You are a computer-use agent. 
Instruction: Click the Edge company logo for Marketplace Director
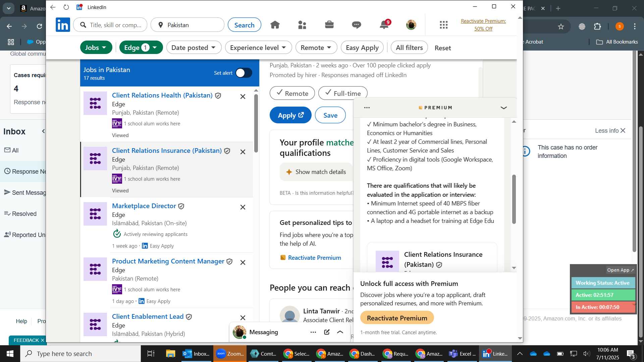(x=95, y=214)
